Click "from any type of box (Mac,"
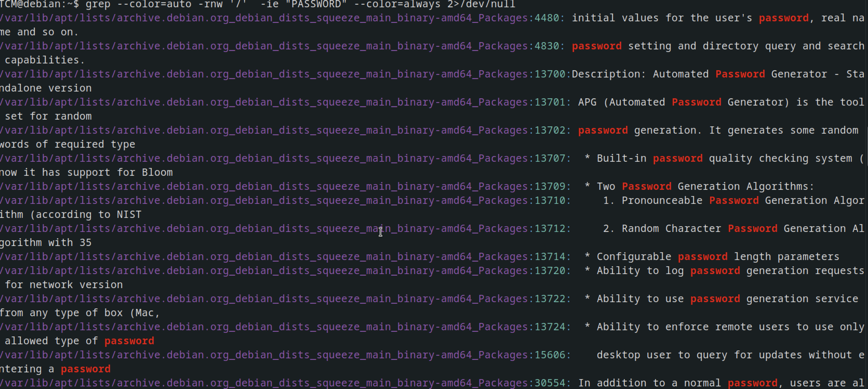This screenshot has height=389, width=868. tap(80, 313)
